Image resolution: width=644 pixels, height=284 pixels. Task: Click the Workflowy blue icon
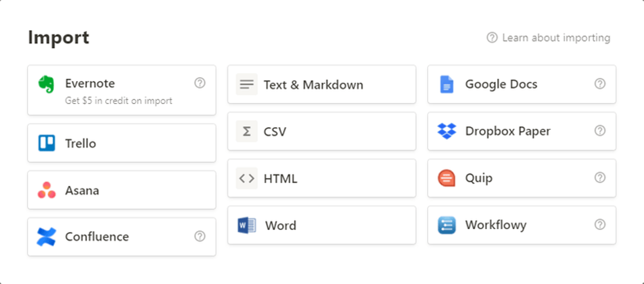point(446,225)
